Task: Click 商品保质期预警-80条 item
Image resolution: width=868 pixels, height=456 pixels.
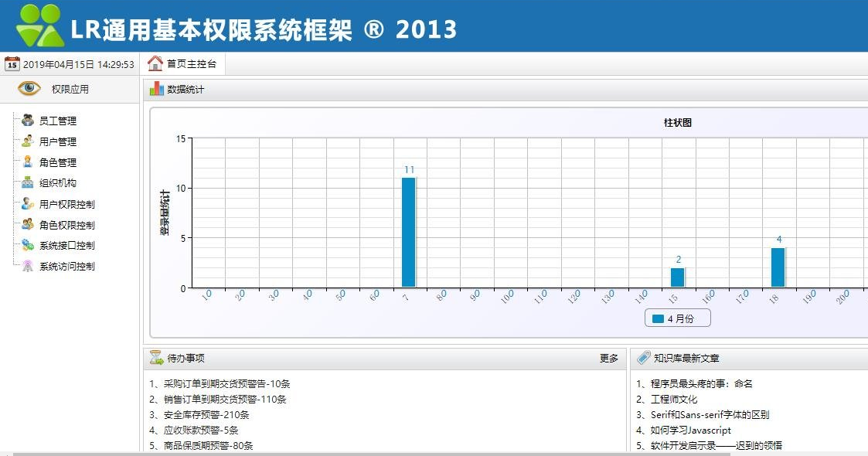Action: (x=201, y=445)
